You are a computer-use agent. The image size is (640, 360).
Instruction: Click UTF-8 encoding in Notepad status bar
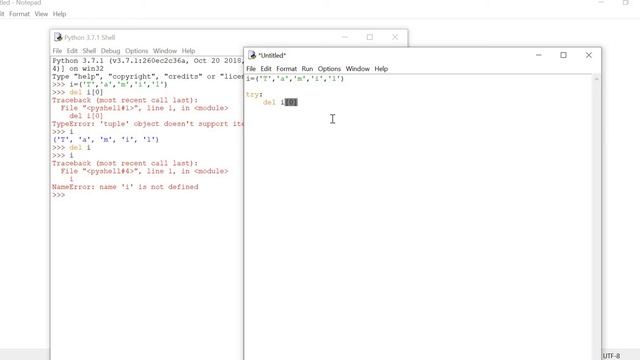[611, 356]
